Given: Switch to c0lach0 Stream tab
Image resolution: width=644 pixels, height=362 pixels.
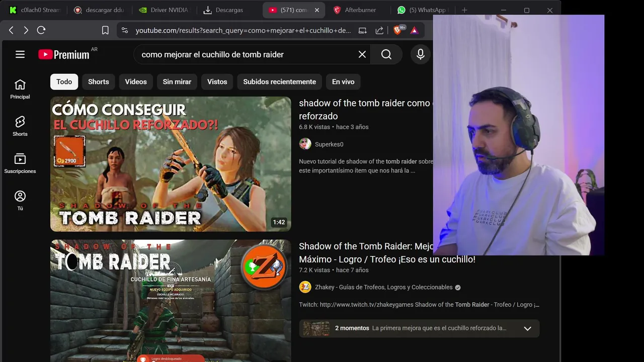Looking at the screenshot, I should [34, 10].
